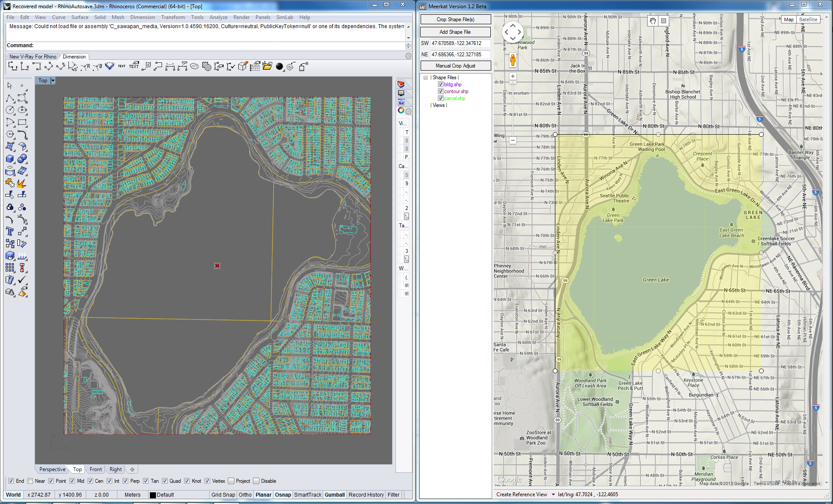This screenshot has height=504, width=833.
Task: Collapse the Shape Files tree node
Action: [425, 78]
